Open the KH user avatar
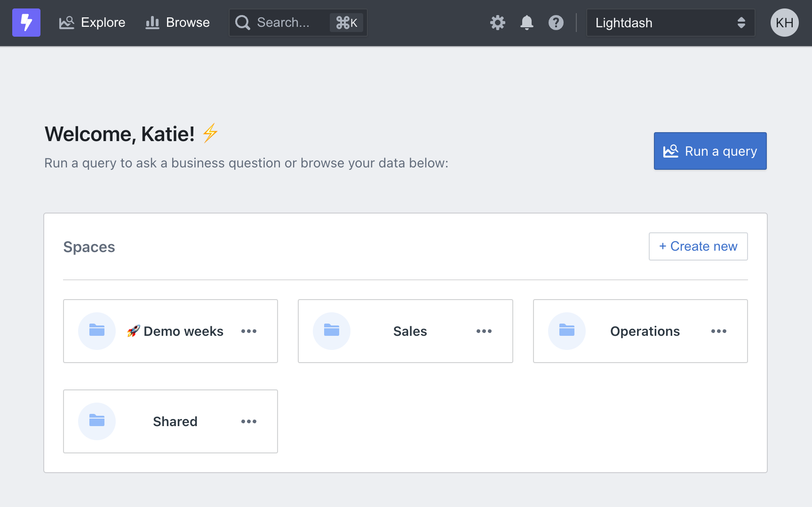812x507 pixels. (x=785, y=23)
